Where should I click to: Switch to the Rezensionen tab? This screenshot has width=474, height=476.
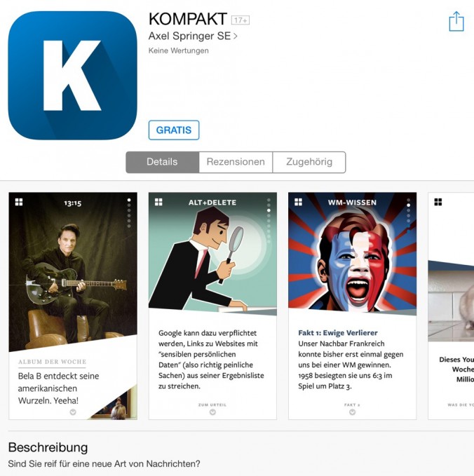(x=236, y=162)
